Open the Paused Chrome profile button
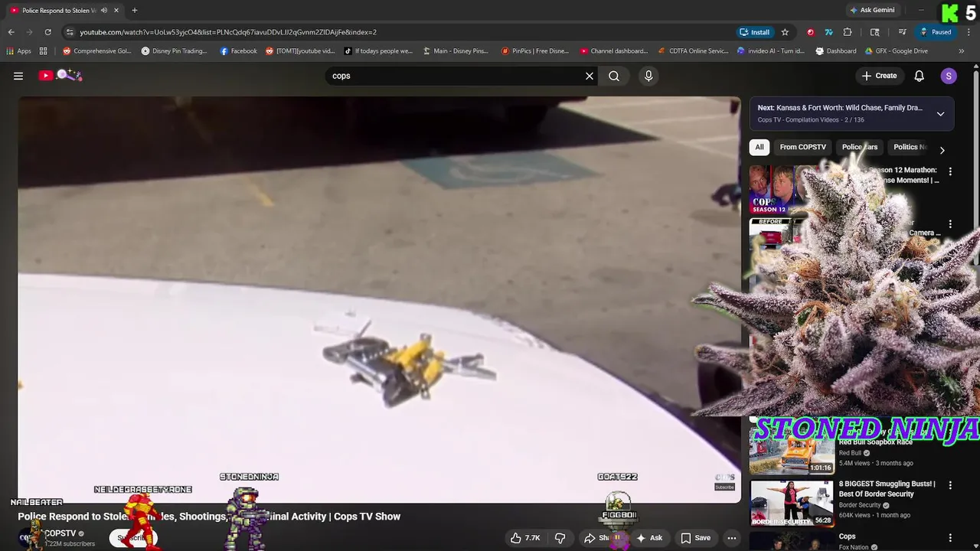The height and width of the screenshot is (551, 980). click(936, 32)
